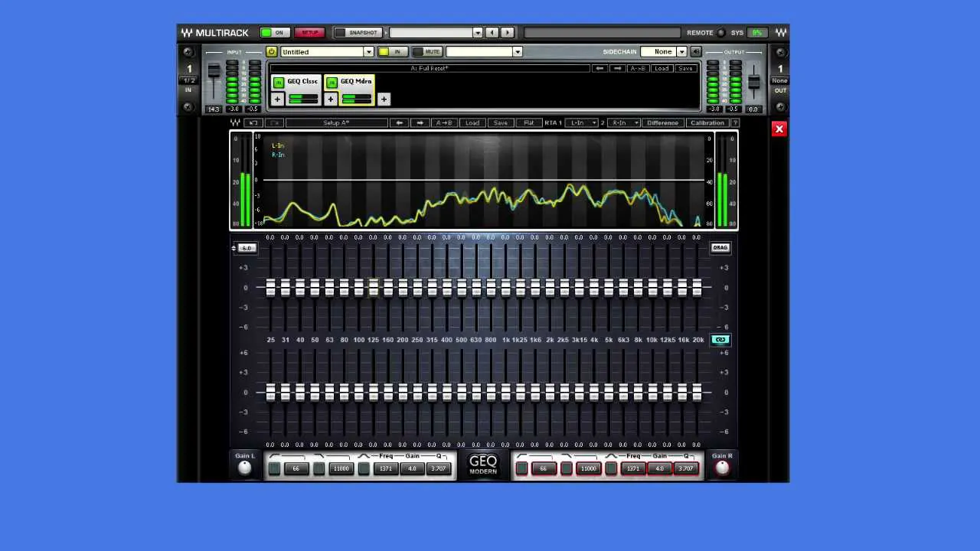The image size is (980, 551).
Task: Expand the RTA 1 L-In source dropdown
Action: click(x=592, y=123)
